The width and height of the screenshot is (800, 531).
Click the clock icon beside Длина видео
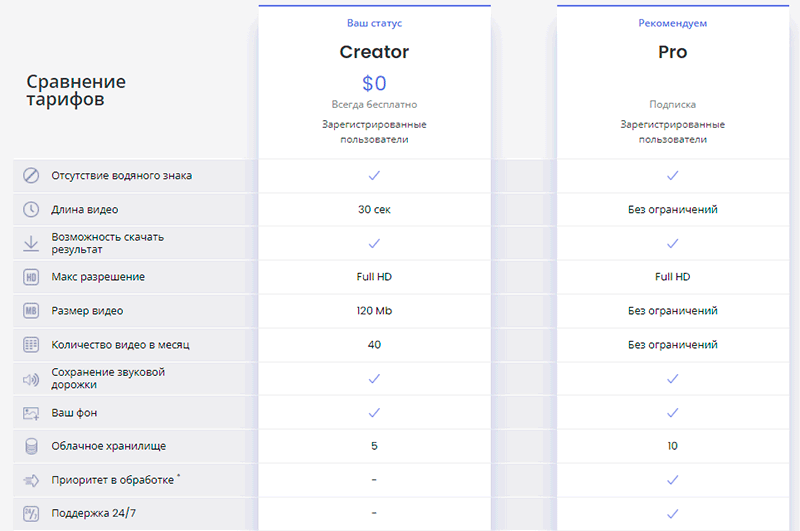31,210
